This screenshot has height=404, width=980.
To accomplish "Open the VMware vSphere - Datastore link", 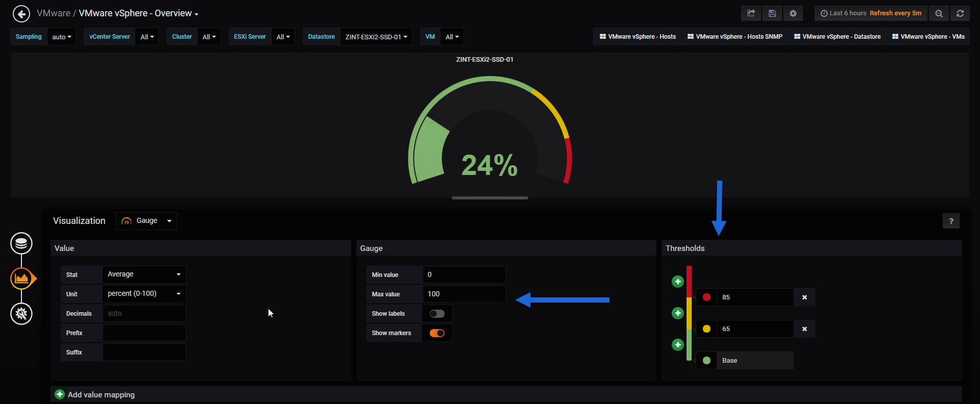I will tap(837, 37).
